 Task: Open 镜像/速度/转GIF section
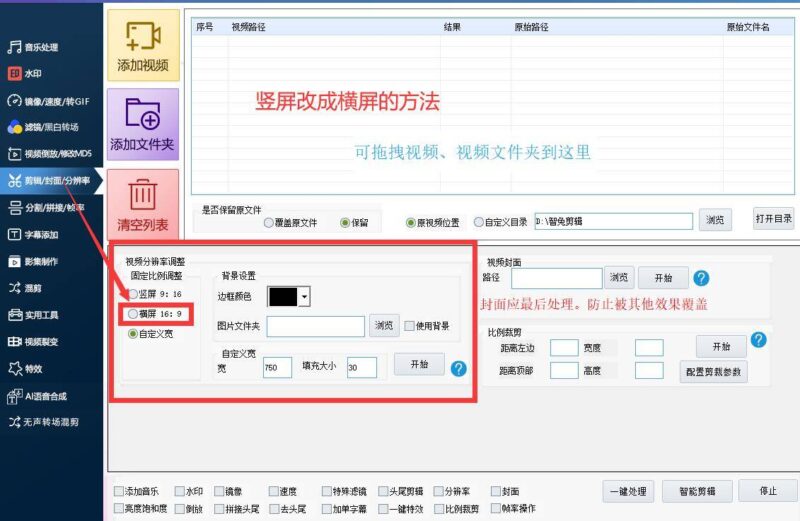point(48,101)
